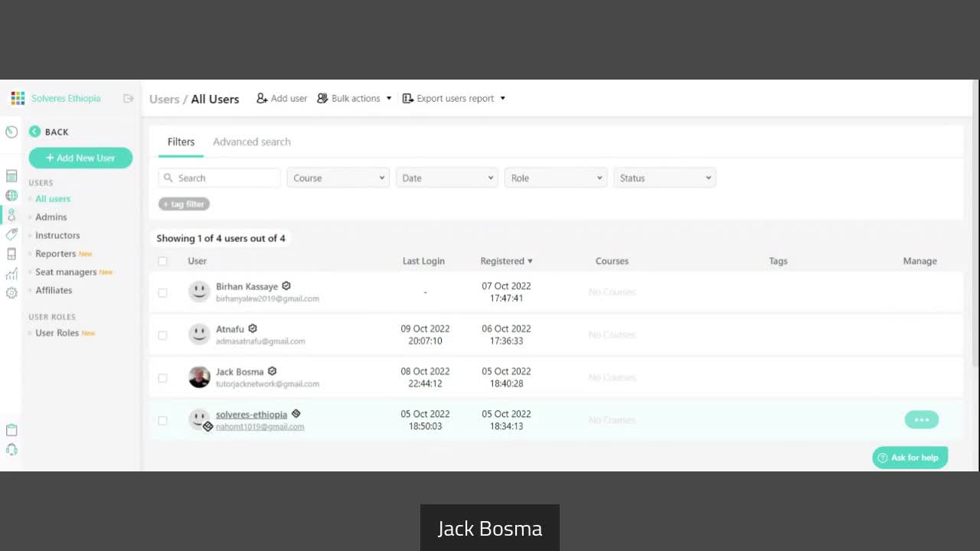Click Add user in the top toolbar
Screen dimensions: 980x551
pyautogui.click(x=282, y=99)
